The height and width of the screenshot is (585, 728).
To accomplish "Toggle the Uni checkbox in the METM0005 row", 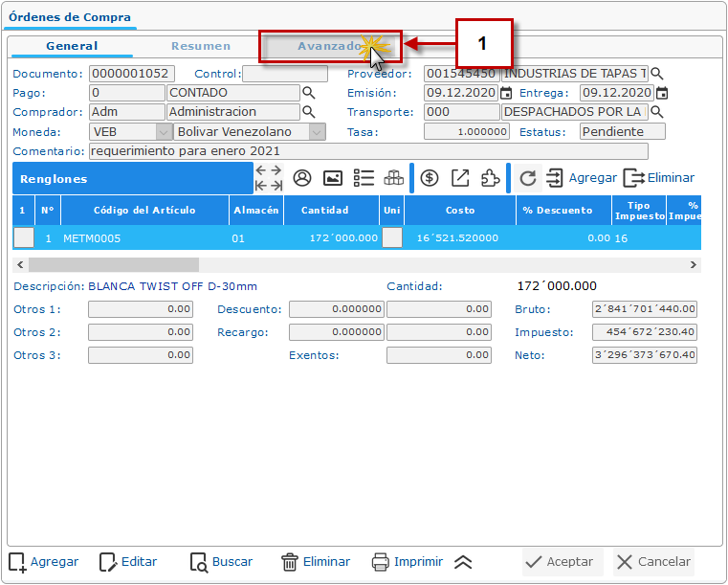I will pyautogui.click(x=391, y=238).
